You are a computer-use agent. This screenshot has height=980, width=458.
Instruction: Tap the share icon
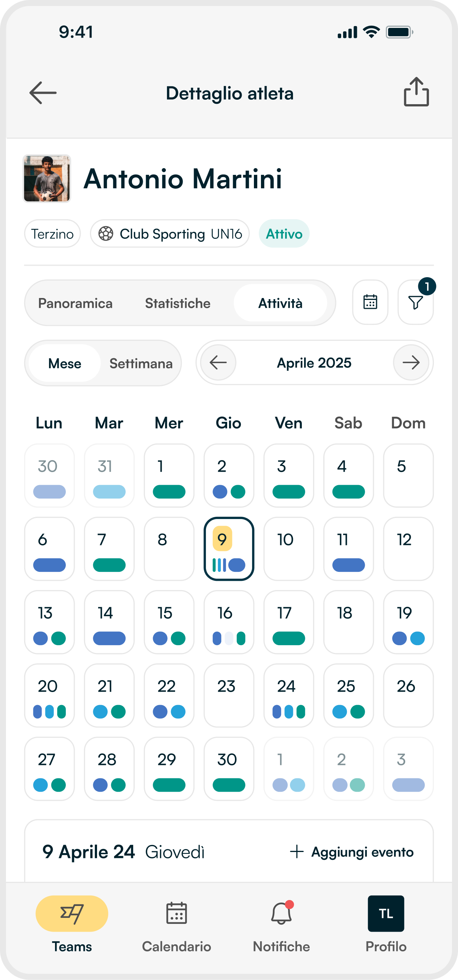(x=416, y=92)
